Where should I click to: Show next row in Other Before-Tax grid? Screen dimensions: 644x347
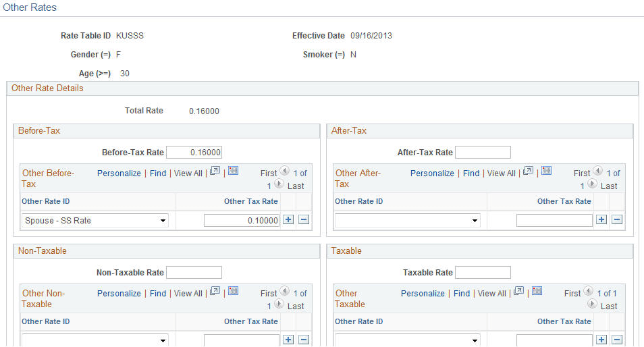(279, 184)
